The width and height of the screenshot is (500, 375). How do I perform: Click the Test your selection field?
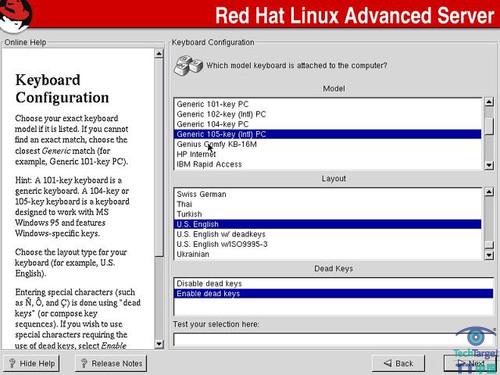click(x=333, y=340)
